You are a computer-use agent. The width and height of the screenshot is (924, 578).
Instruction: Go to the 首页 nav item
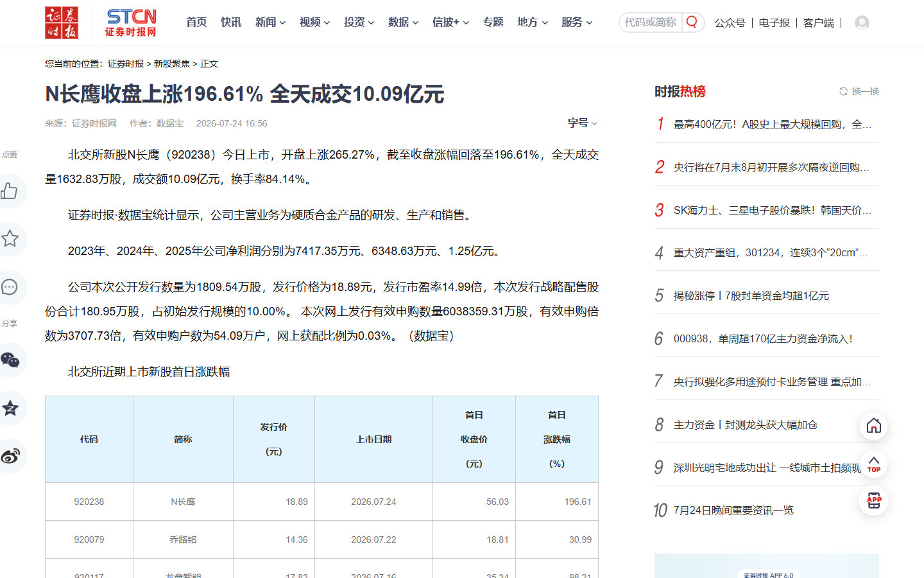[196, 22]
